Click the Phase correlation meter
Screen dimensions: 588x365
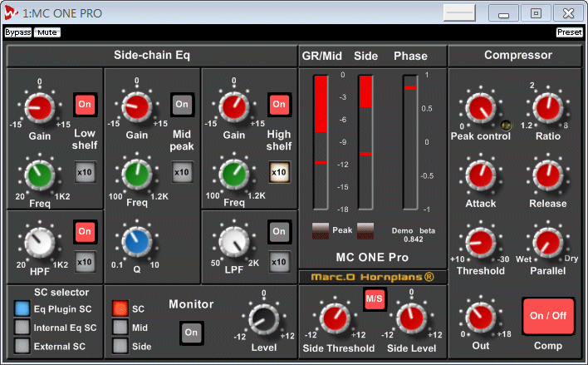coord(410,142)
